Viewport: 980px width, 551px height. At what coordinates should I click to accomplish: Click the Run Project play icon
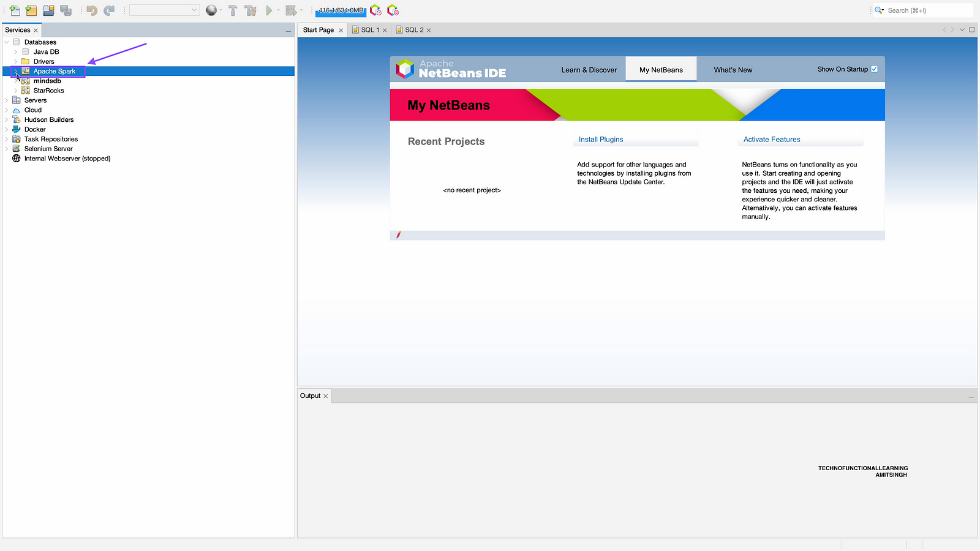(x=269, y=10)
